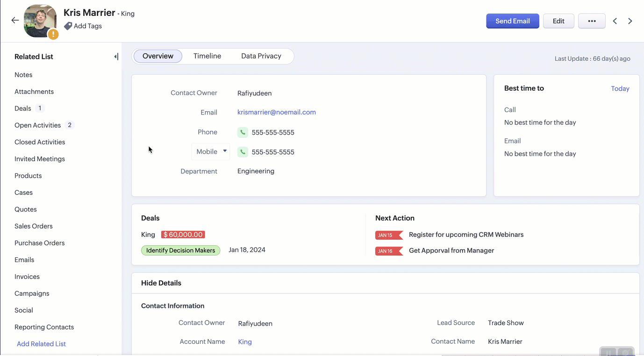Click the $60,000.00 deal amount badge
The image size is (644, 356).
click(183, 235)
